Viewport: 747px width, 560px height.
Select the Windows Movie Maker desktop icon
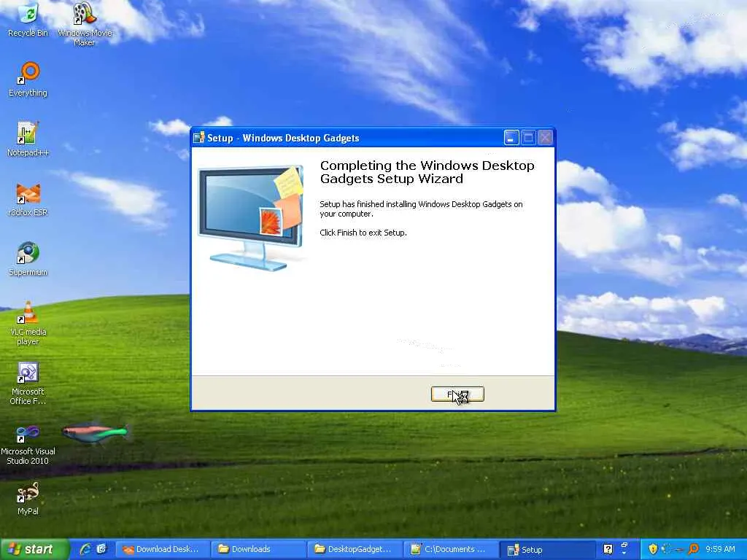pos(85,25)
